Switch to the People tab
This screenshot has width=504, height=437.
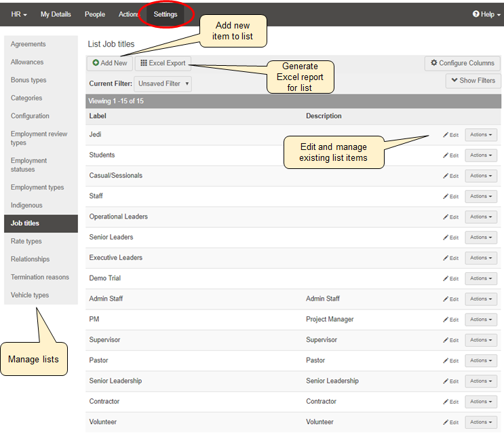(95, 14)
